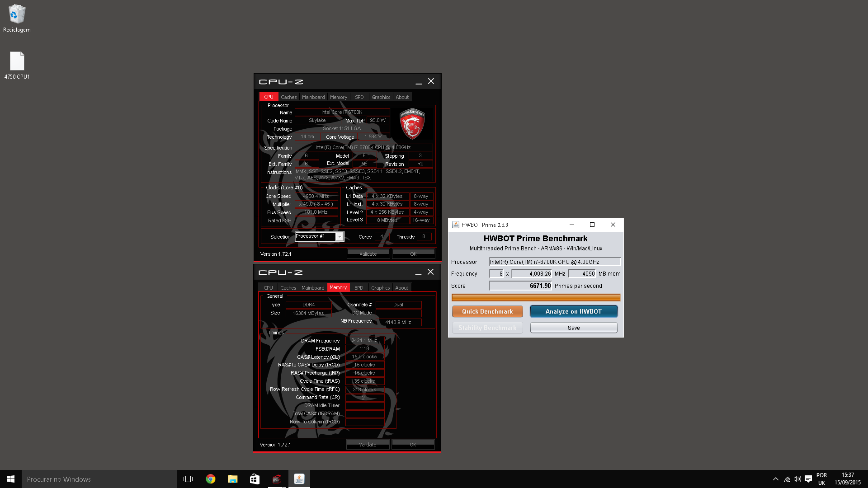
Task: Open the volume tray icon
Action: 797,479
